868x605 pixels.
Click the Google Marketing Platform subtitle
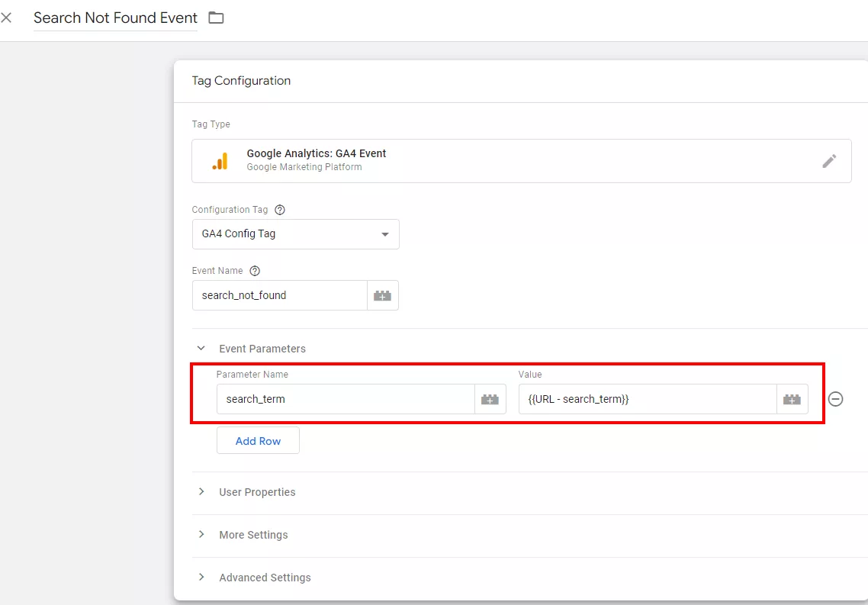click(x=304, y=167)
